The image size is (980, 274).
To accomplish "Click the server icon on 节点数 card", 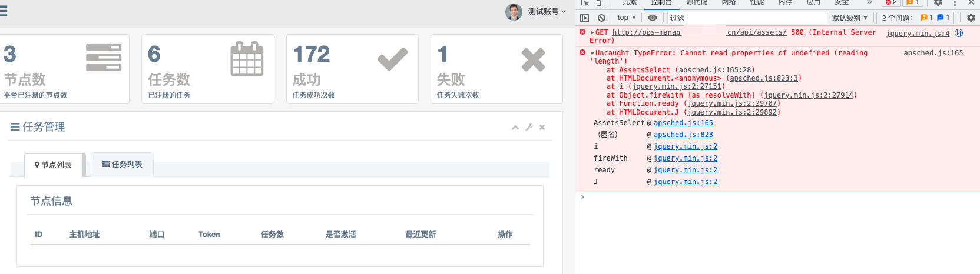I will coord(104,58).
